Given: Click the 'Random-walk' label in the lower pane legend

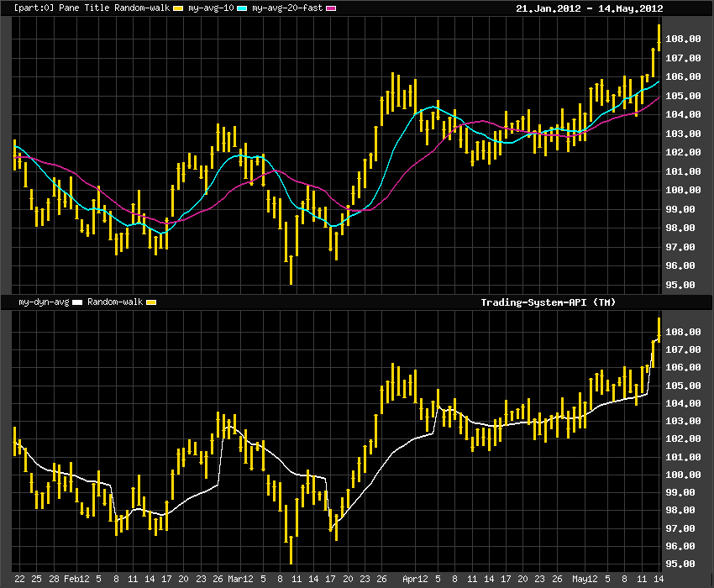Looking at the screenshot, I should click(115, 302).
